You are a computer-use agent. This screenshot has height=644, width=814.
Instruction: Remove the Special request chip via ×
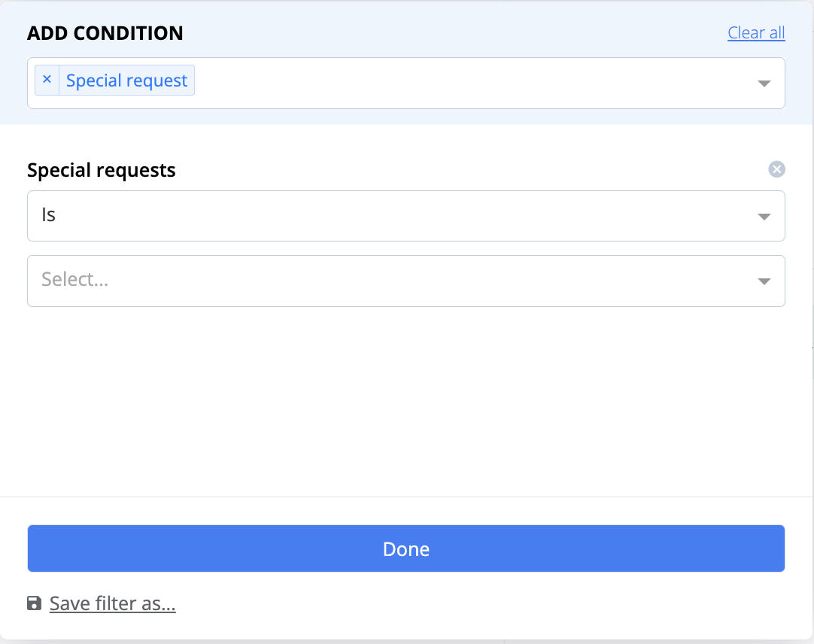point(47,80)
